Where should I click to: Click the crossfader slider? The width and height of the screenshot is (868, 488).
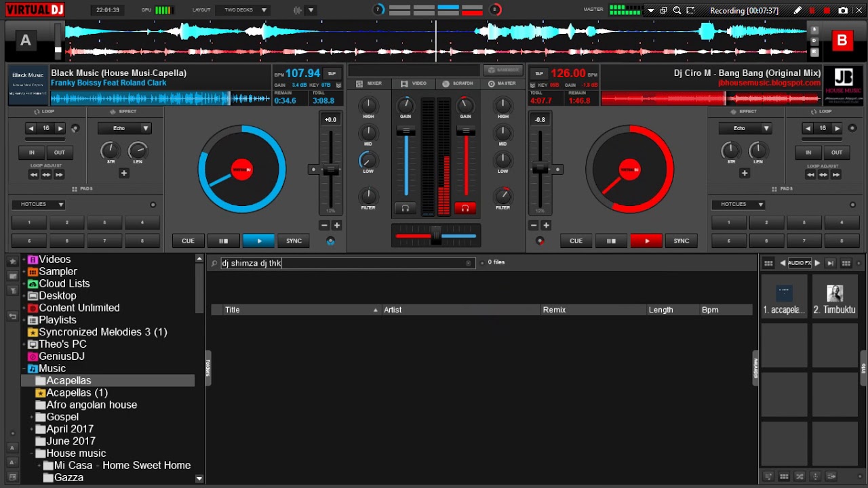coord(436,236)
